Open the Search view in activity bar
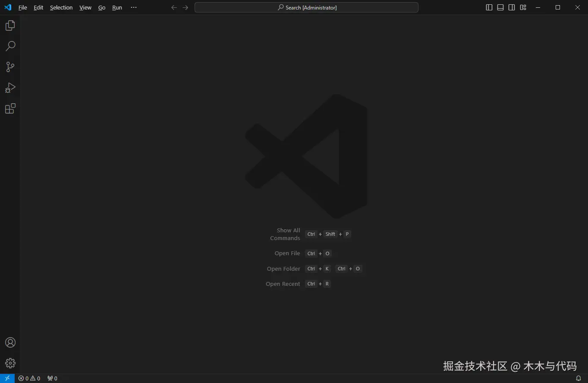588x383 pixels. coord(10,46)
